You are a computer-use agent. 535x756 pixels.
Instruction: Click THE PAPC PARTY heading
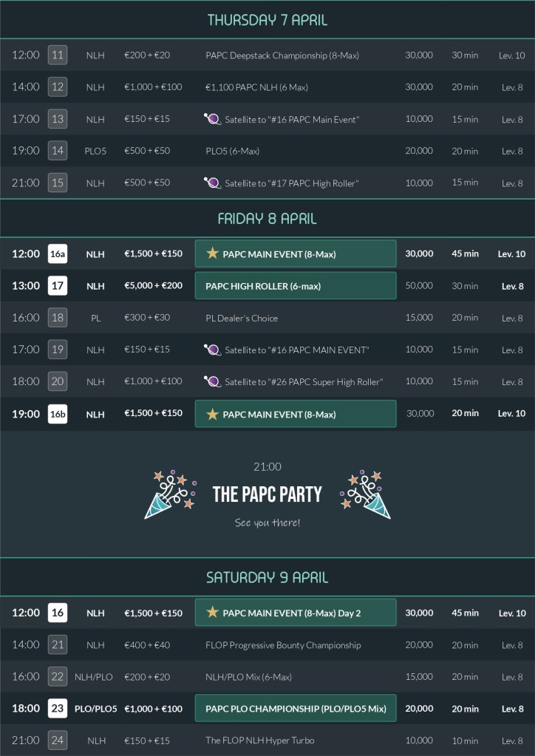267,494
